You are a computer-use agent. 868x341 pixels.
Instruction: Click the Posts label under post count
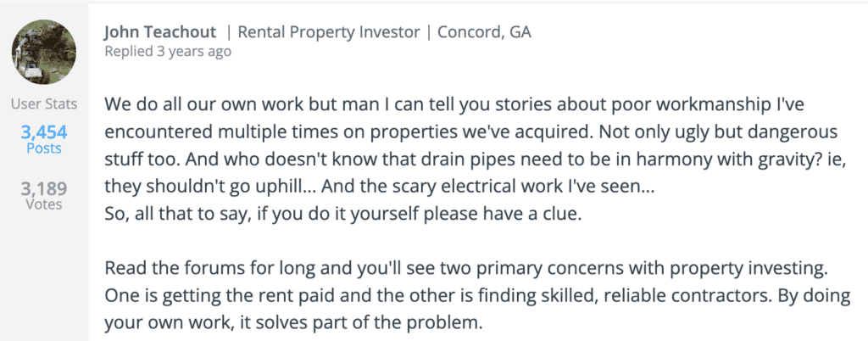43,148
